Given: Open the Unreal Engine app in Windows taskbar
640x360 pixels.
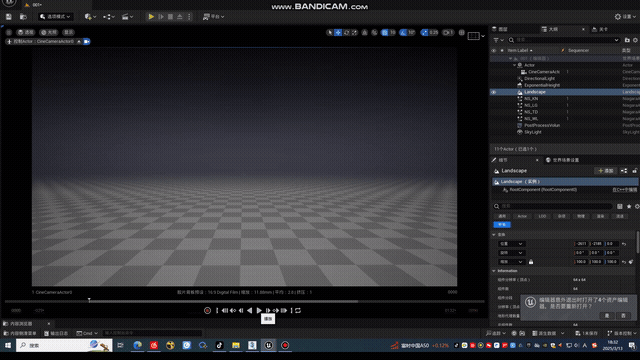Looking at the screenshot, I should click(269, 345).
